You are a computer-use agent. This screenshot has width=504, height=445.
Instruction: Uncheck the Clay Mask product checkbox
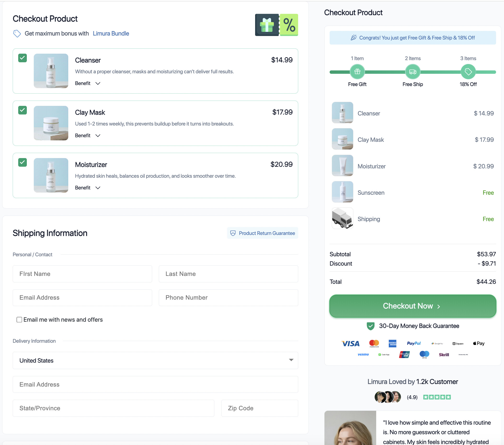[x=23, y=110]
